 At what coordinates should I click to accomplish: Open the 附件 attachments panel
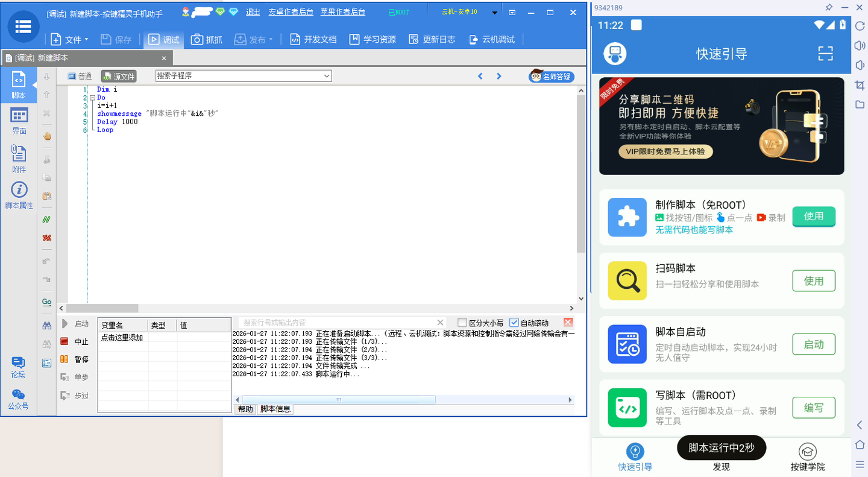point(19,159)
